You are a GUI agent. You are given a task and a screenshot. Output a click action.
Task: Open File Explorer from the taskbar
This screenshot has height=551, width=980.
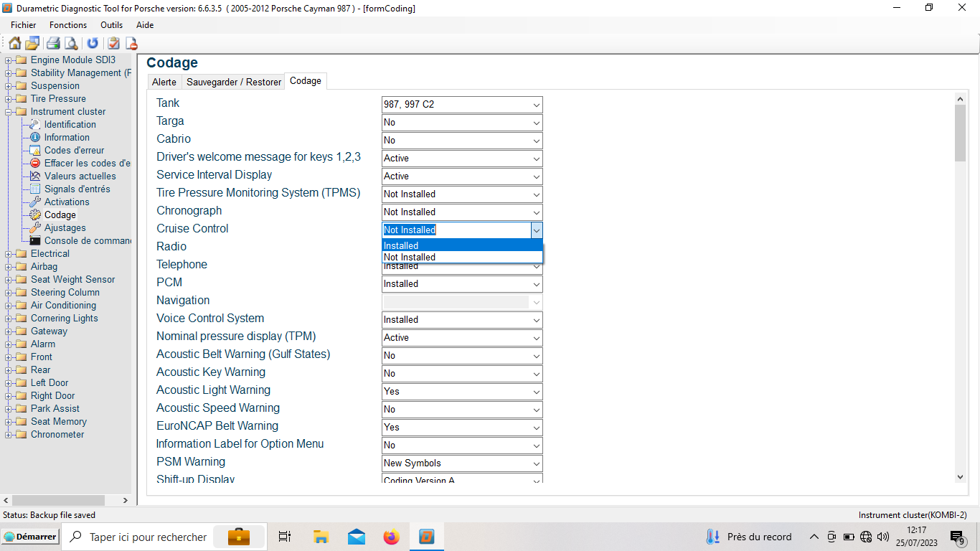coord(321,537)
